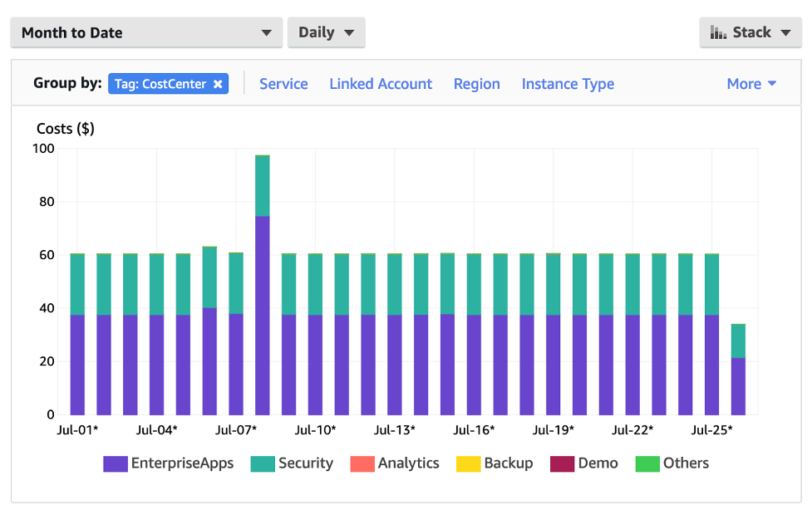The width and height of the screenshot is (812, 510).
Task: Open the Month to Date range dropdown
Action: (x=146, y=32)
